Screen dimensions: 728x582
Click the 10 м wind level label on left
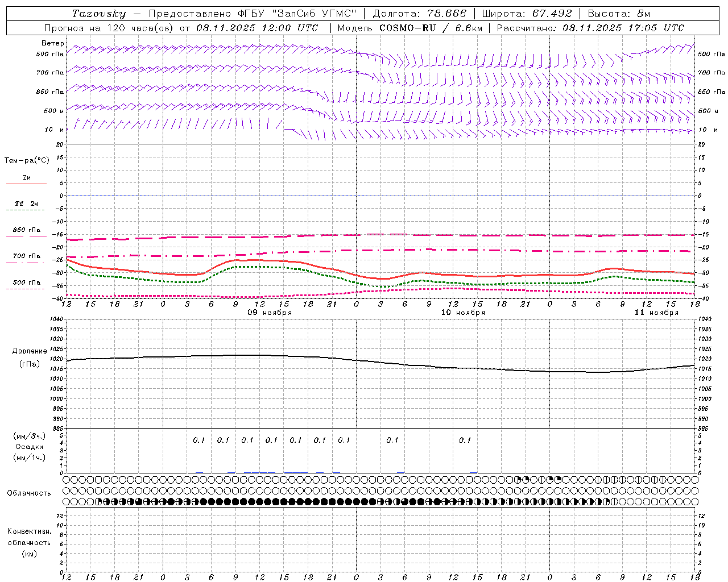click(54, 130)
